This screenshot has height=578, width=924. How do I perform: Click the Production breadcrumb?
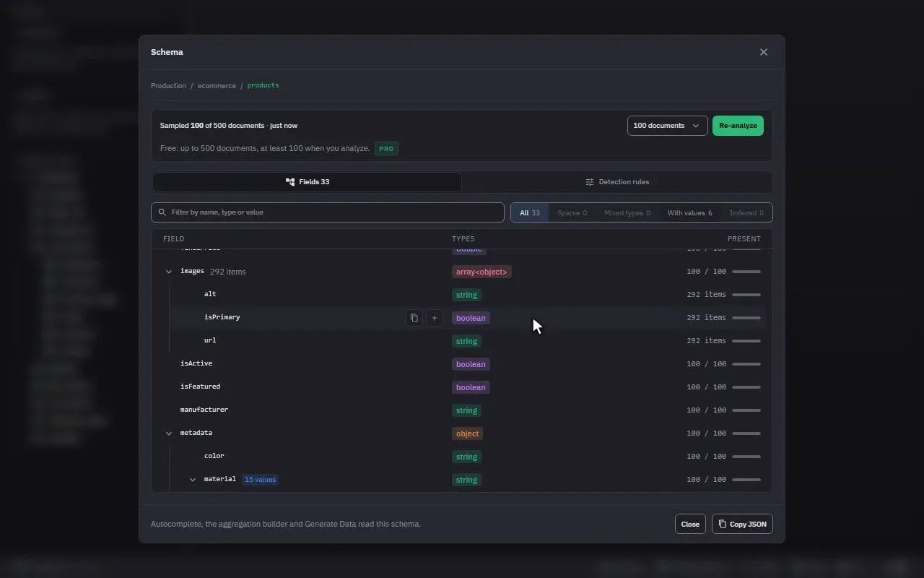pyautogui.click(x=168, y=86)
